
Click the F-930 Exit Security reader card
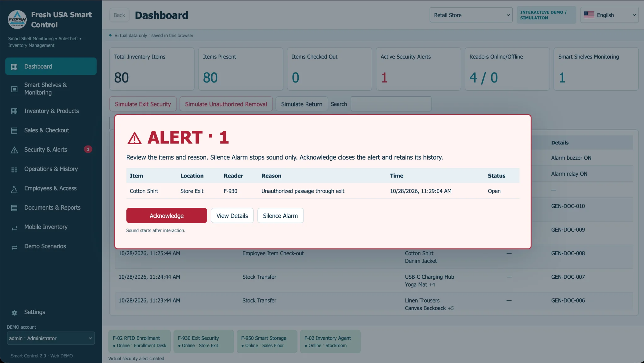[203, 341]
